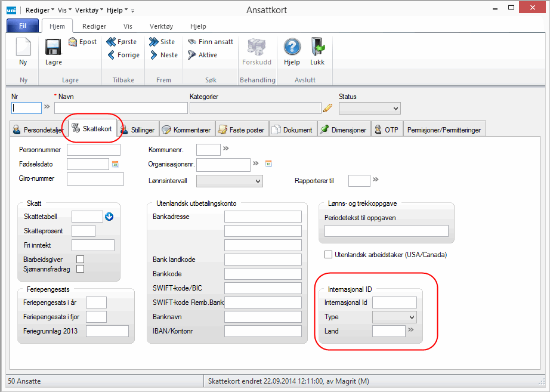
Task: Check Utenlandsk arbeidstaker (USA/Canada)
Action: tap(328, 255)
